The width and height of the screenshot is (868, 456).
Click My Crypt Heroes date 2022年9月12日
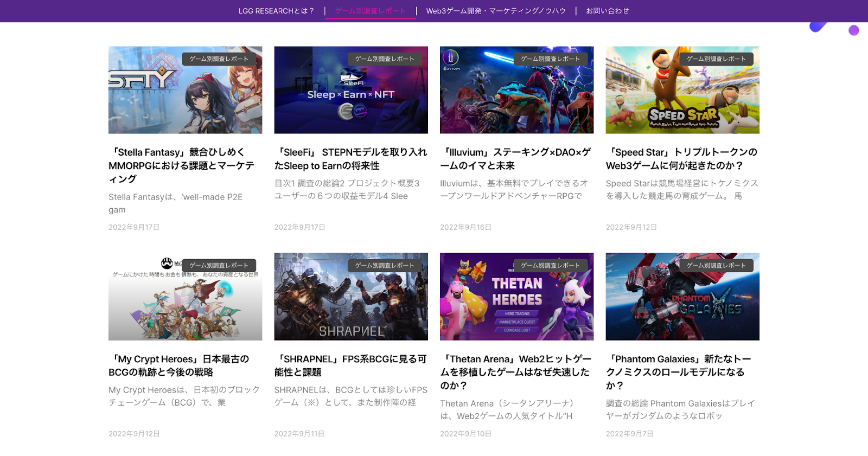(134, 434)
